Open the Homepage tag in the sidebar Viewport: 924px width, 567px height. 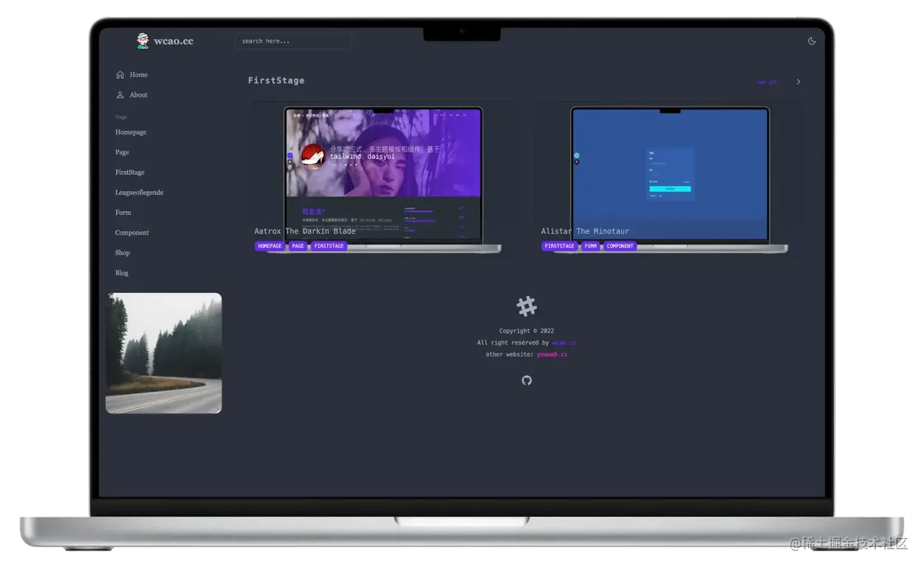tap(131, 132)
